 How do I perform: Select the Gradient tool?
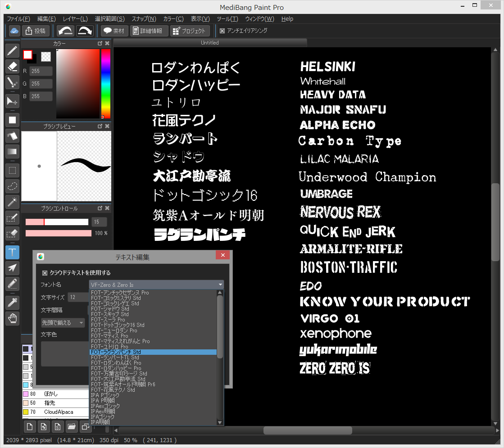point(12,151)
